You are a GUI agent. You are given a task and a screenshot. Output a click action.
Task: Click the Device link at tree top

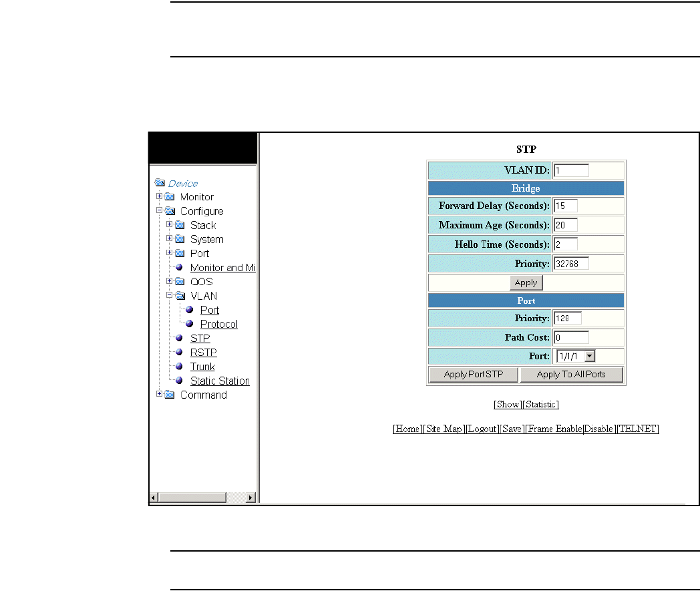click(183, 184)
